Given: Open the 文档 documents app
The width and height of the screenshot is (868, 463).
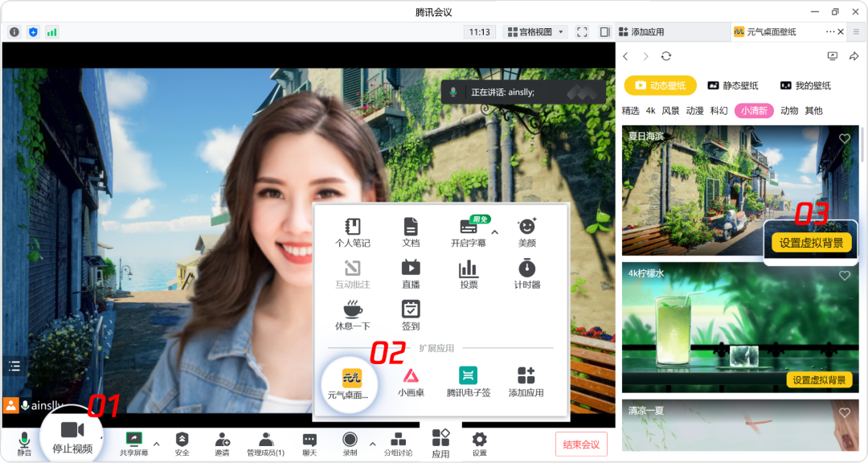Looking at the screenshot, I should (411, 232).
